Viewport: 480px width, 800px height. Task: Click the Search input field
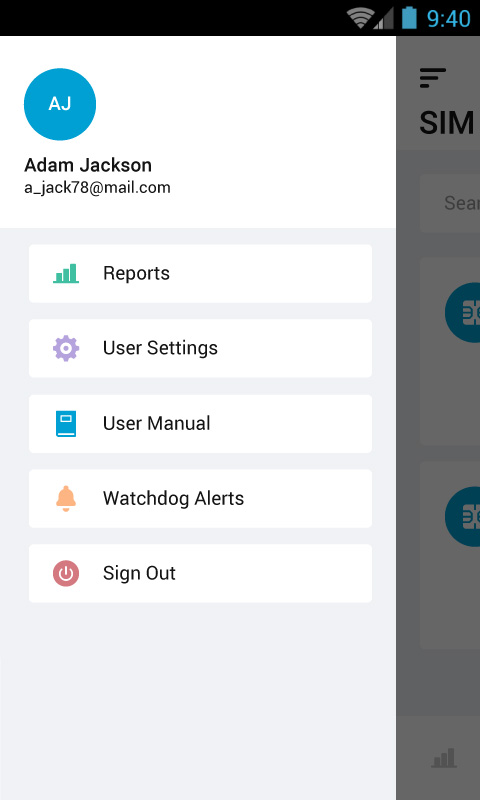pyautogui.click(x=450, y=204)
